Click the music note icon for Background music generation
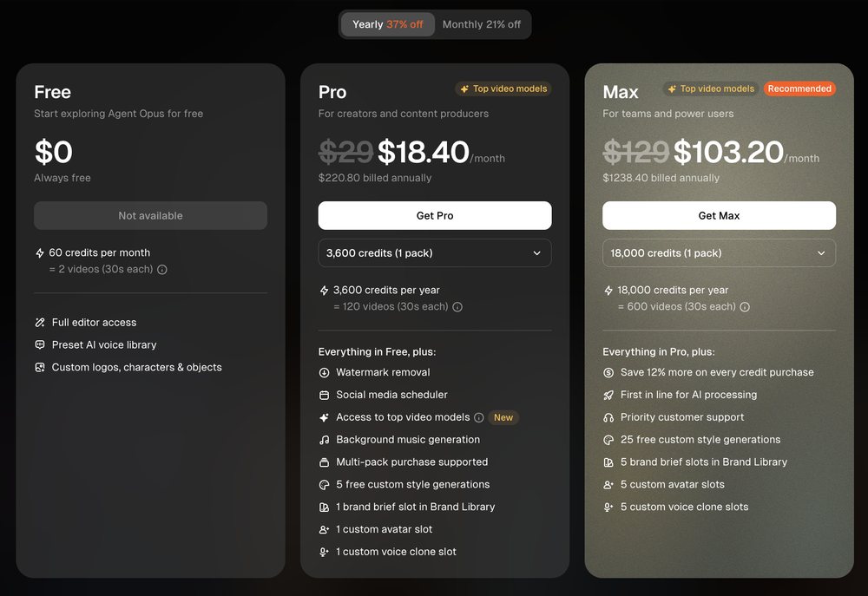Screen dimensions: 868x596 pos(325,440)
